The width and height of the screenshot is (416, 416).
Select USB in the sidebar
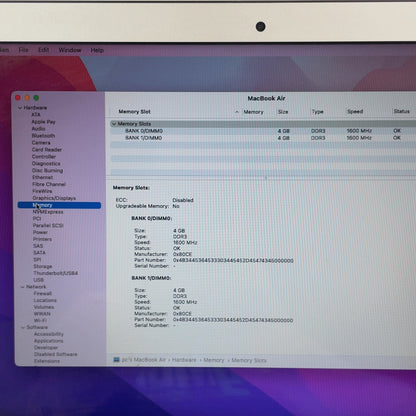click(x=38, y=280)
